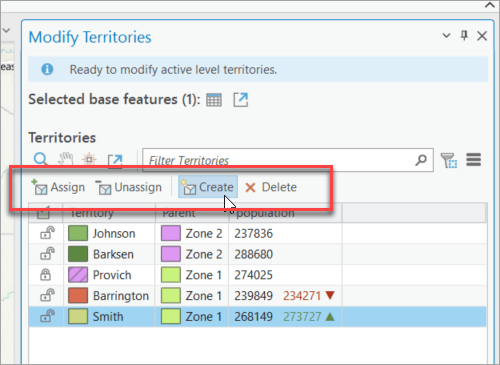Click search magnifier in Filter Territories box

point(421,160)
